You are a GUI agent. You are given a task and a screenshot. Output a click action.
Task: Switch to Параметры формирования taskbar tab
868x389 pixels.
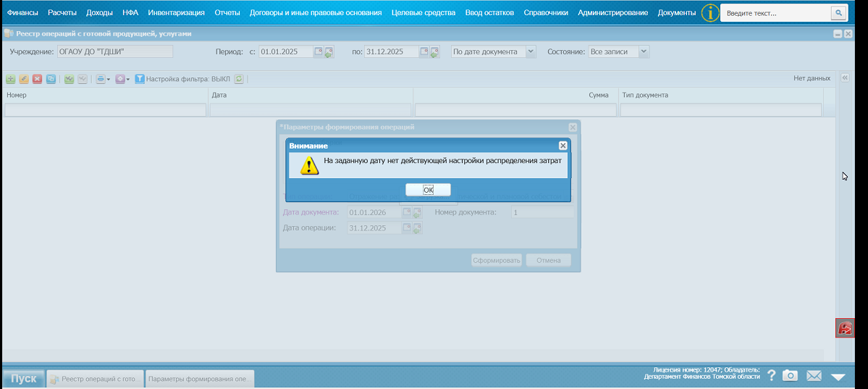(x=200, y=379)
